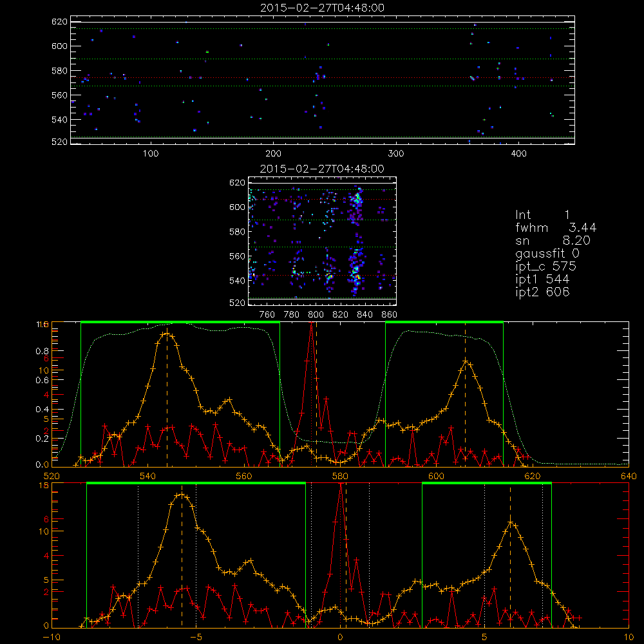Click x-axis label 400 in top plot
Screen dimensions: 644x644
coord(518,154)
